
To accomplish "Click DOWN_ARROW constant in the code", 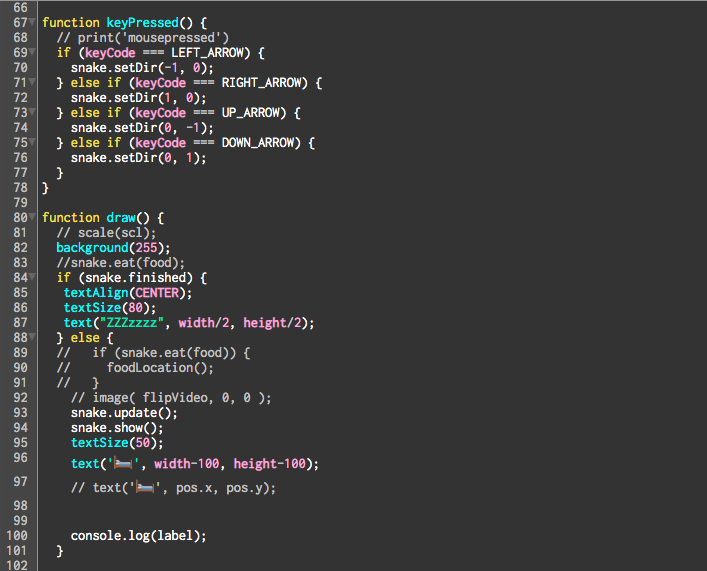I will pyautogui.click(x=258, y=143).
